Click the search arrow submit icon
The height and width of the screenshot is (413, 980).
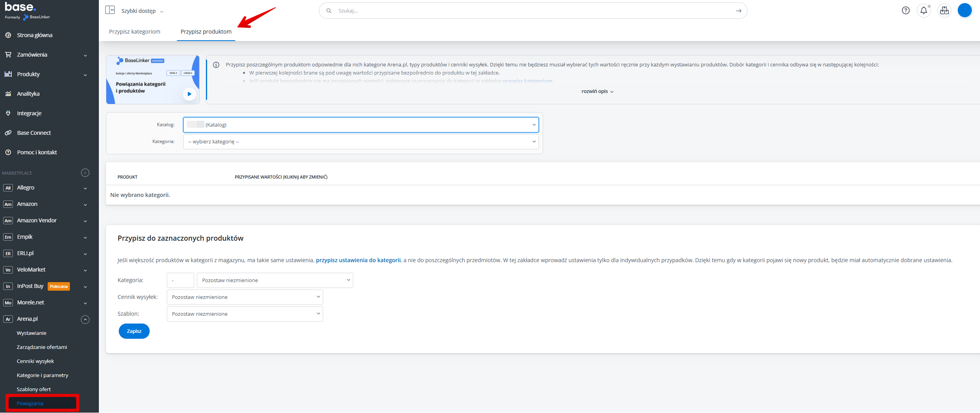pyautogui.click(x=738, y=11)
